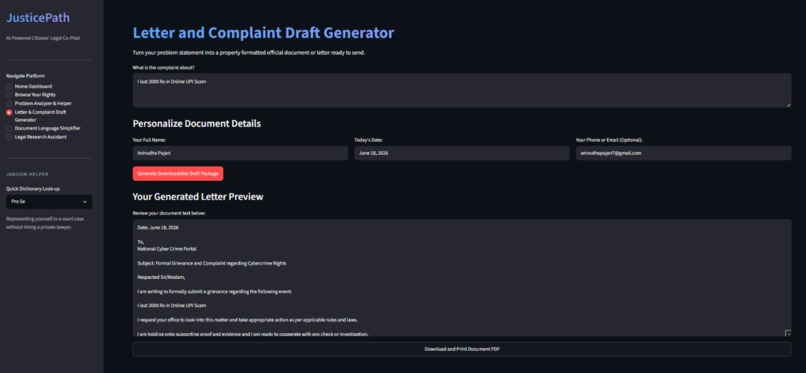This screenshot has width=806, height=373.
Task: Click the Your Full Name field
Action: (x=240, y=153)
